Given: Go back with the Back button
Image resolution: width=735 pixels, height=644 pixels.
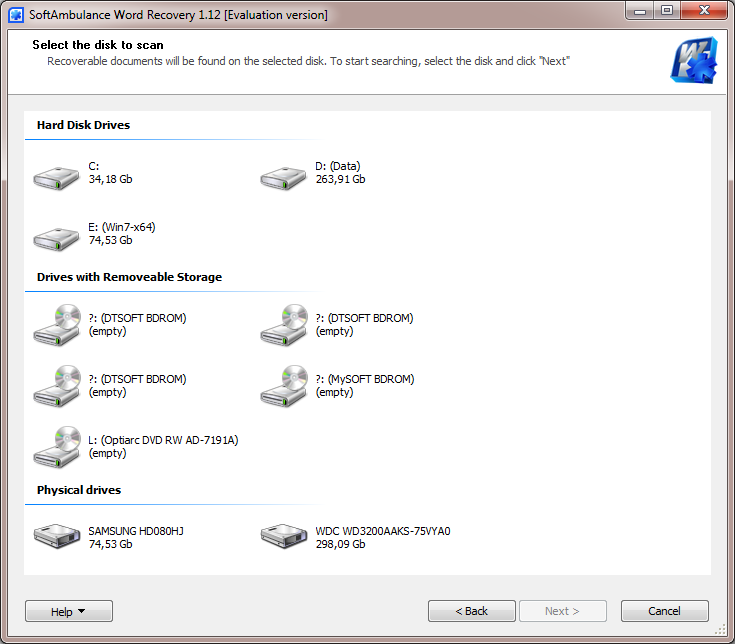Looking at the screenshot, I should coord(472,611).
